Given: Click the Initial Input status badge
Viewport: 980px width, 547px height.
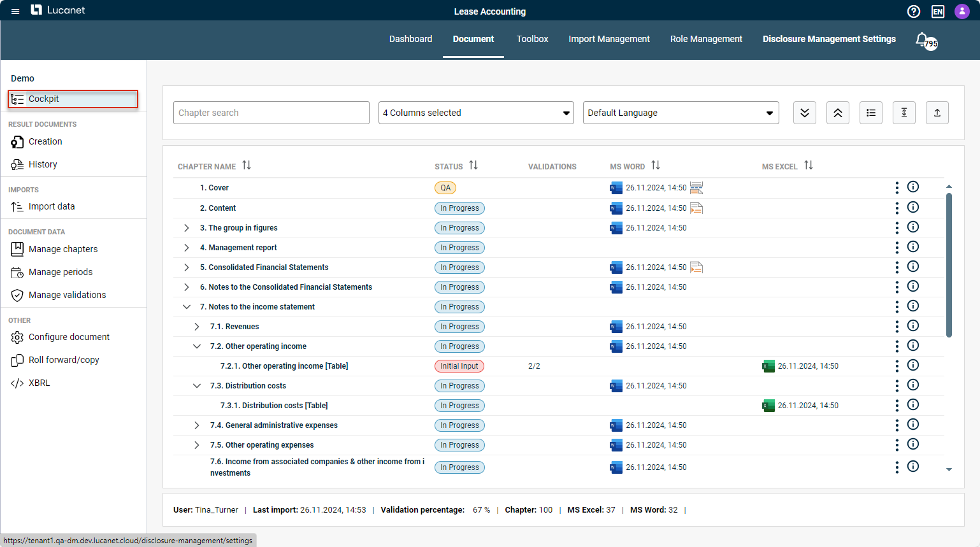Looking at the screenshot, I should pos(459,366).
